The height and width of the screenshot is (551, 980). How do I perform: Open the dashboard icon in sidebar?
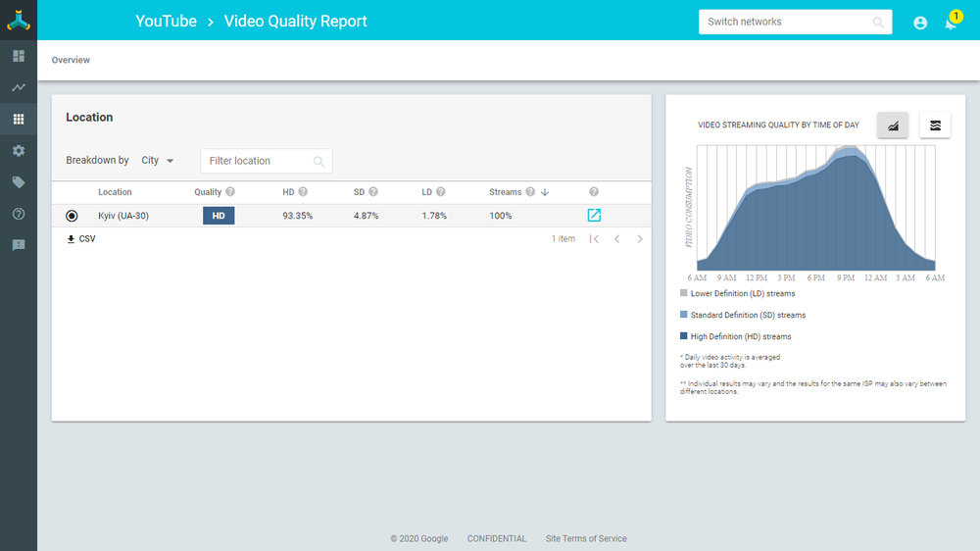[19, 56]
